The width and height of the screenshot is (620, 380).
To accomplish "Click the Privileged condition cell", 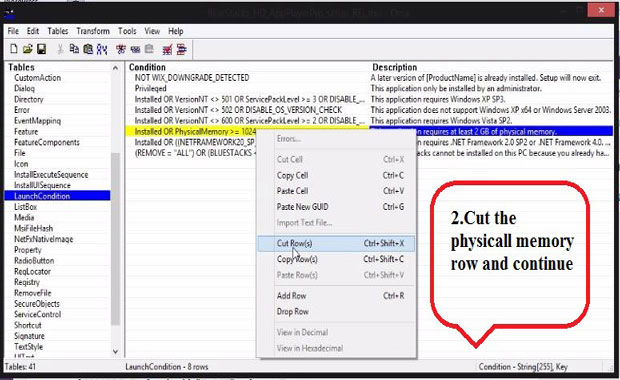I will (151, 89).
